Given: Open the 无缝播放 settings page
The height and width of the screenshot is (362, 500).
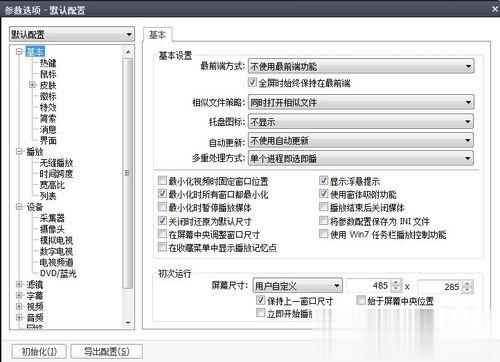Looking at the screenshot, I should (x=56, y=163).
